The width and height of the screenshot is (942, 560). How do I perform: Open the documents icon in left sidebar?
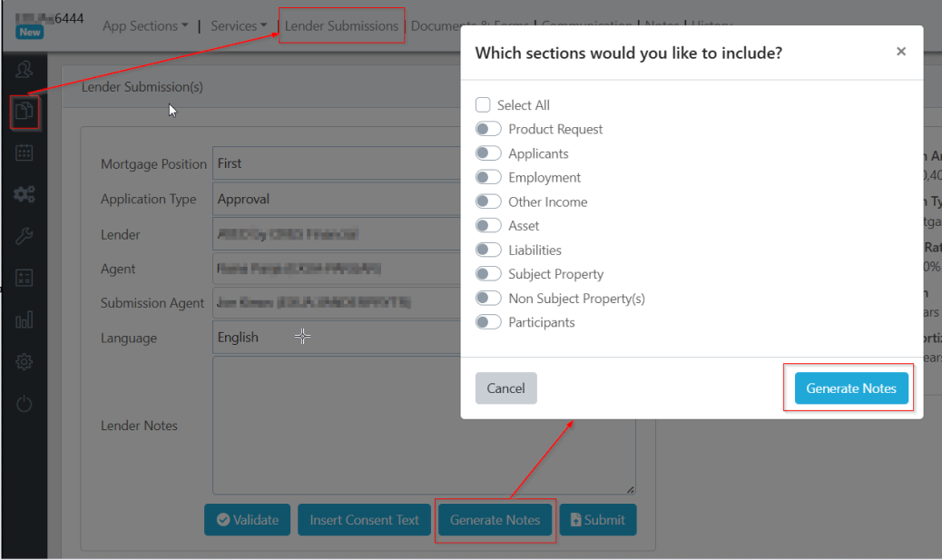[25, 112]
